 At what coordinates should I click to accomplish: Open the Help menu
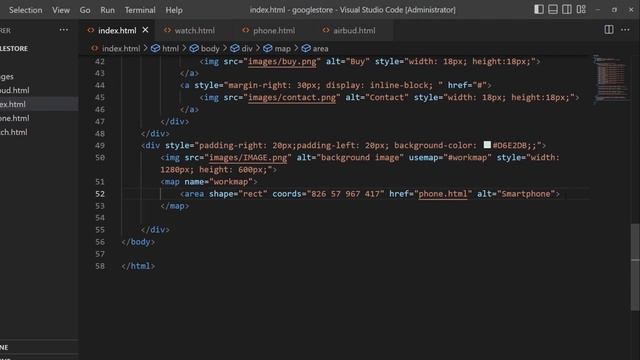click(x=174, y=10)
